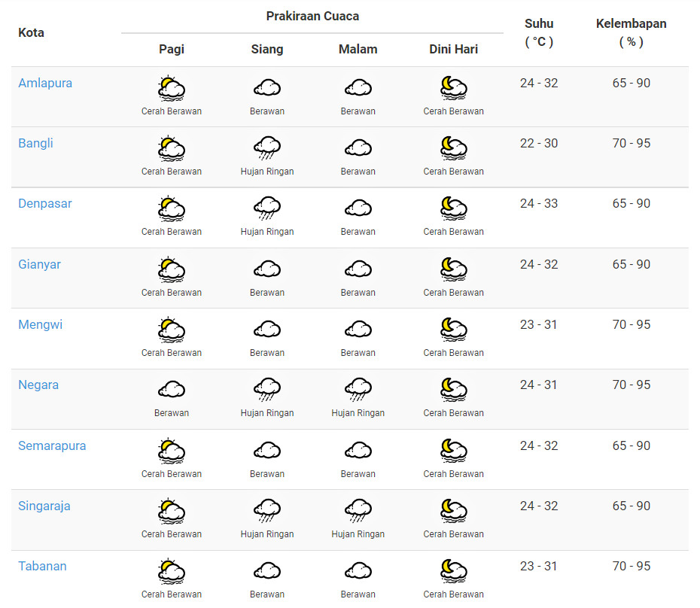This screenshot has height=608, width=700.
Task: Open the Amlapura city link
Action: point(45,83)
